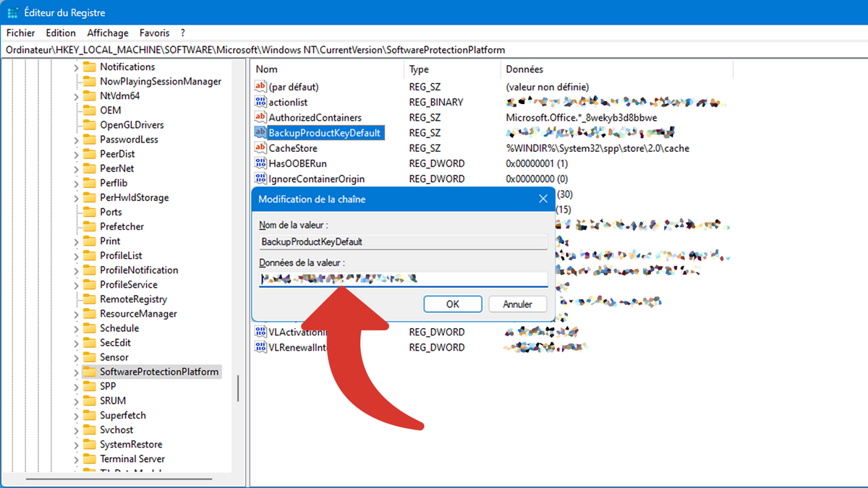Open the Fichier menu
This screenshot has width=868, height=488.
[21, 33]
